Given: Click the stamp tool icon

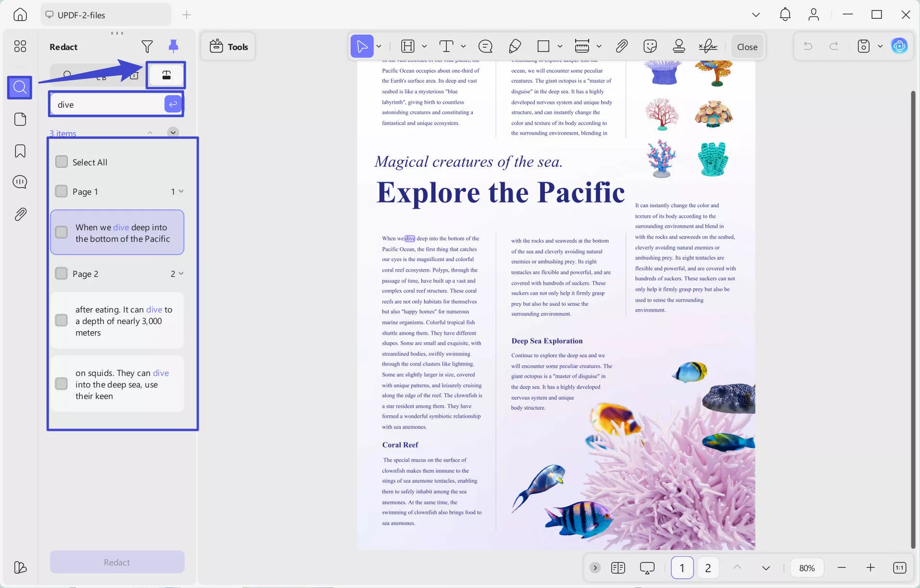Looking at the screenshot, I should [679, 47].
